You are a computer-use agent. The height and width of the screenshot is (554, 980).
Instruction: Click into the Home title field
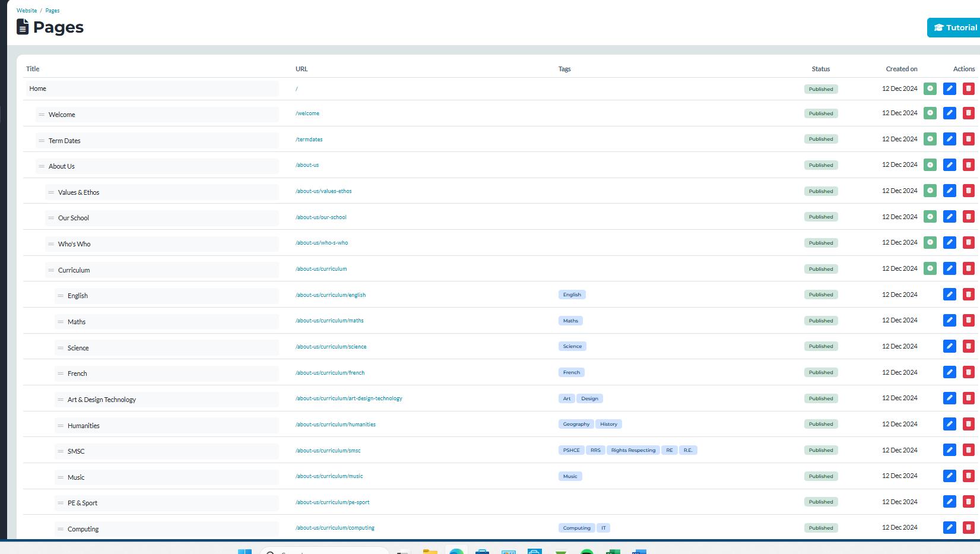coord(152,88)
